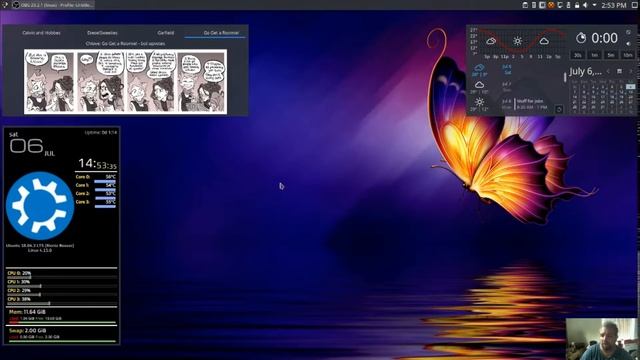Click the small icon above the timer speaker

tap(629, 32)
